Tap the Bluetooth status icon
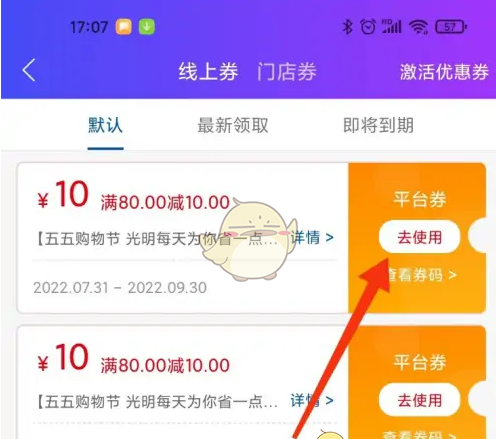Viewport: 496px width, 439px height. [x=347, y=27]
